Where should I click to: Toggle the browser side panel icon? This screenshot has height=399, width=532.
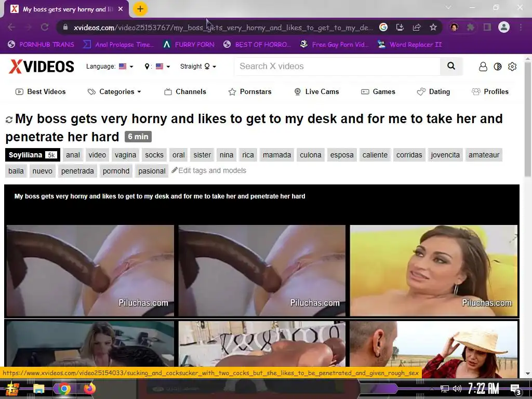487,27
